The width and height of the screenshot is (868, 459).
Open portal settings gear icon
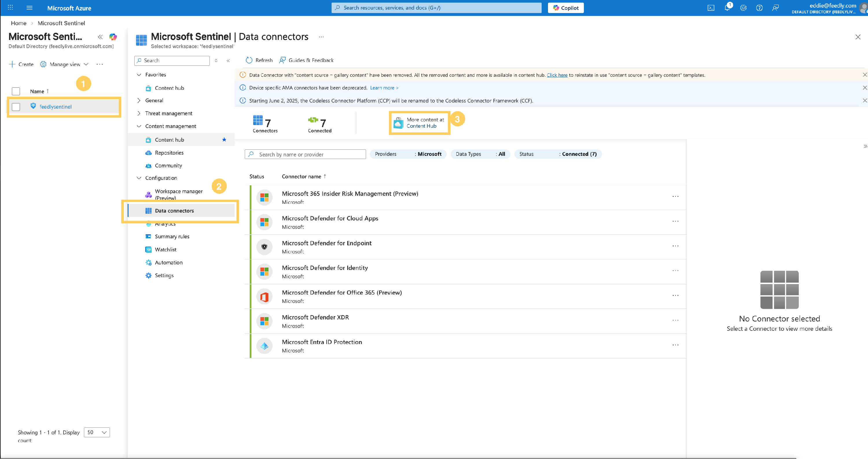pyautogui.click(x=743, y=8)
